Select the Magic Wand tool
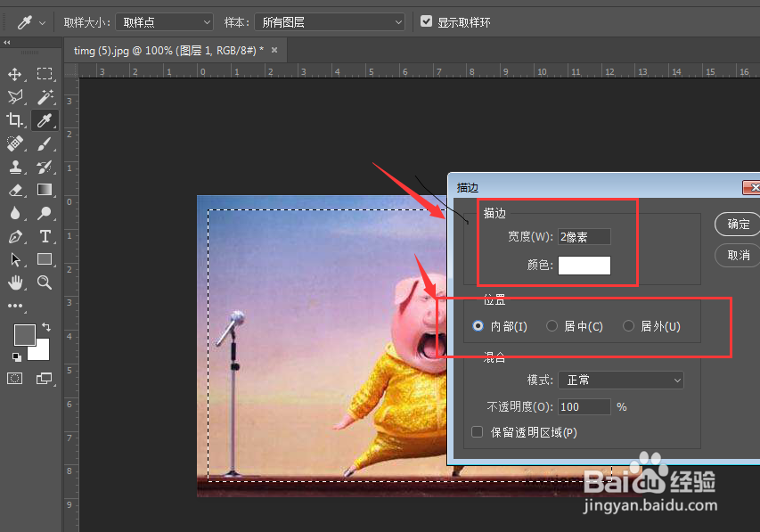 (x=45, y=97)
